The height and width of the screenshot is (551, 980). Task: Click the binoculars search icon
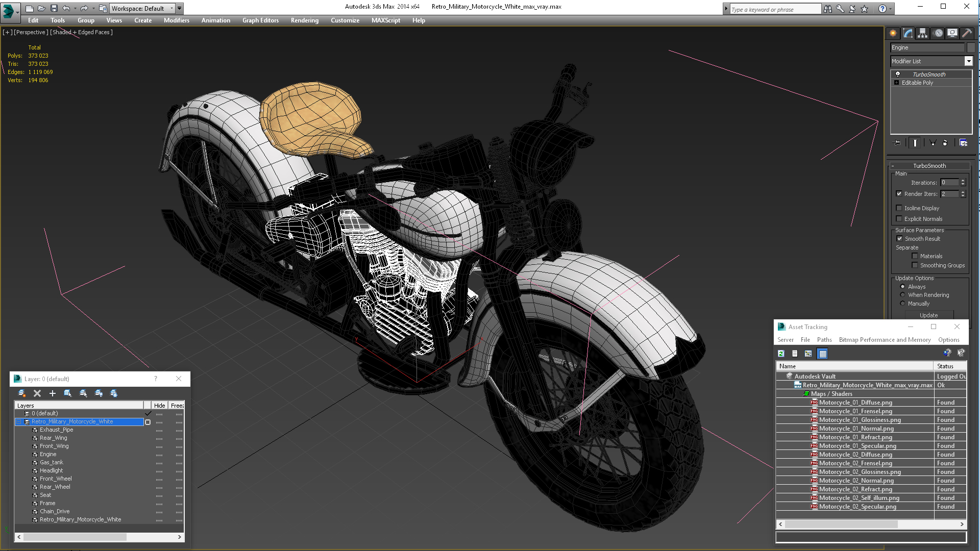tap(827, 9)
